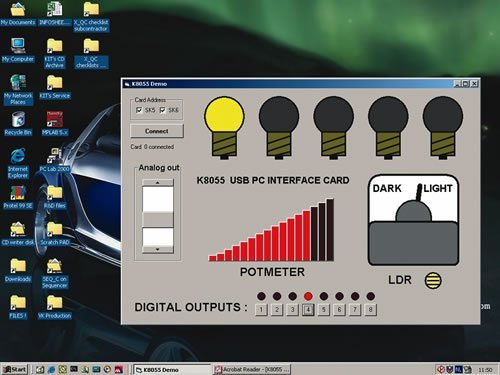Select the Scratch PAD folder

pyautogui.click(x=55, y=234)
